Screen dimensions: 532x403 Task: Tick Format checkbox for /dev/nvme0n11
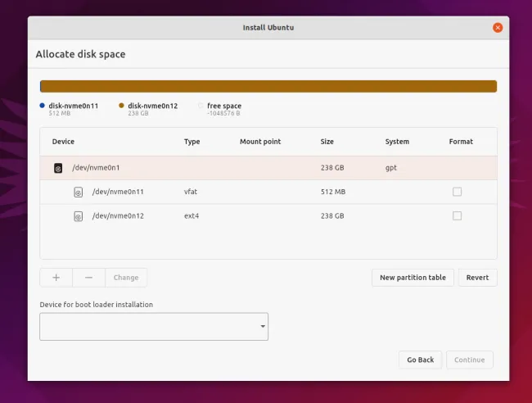(457, 192)
